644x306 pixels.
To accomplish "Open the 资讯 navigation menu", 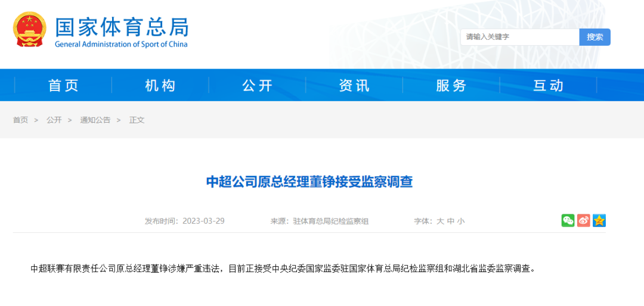I will (x=354, y=85).
